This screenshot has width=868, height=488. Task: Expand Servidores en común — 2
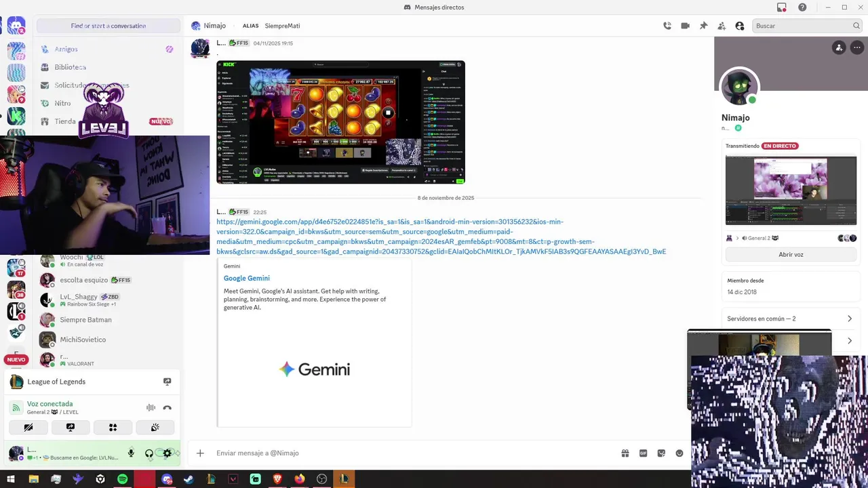tap(790, 319)
